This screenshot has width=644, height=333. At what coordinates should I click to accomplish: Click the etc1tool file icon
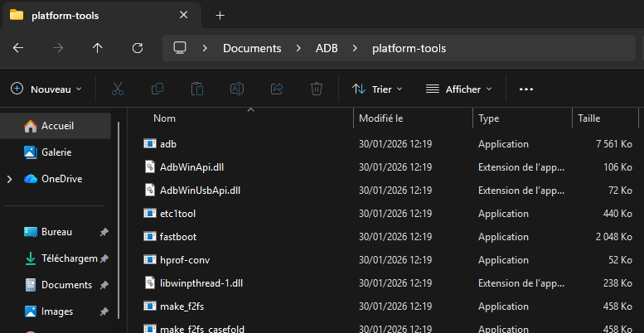(149, 213)
